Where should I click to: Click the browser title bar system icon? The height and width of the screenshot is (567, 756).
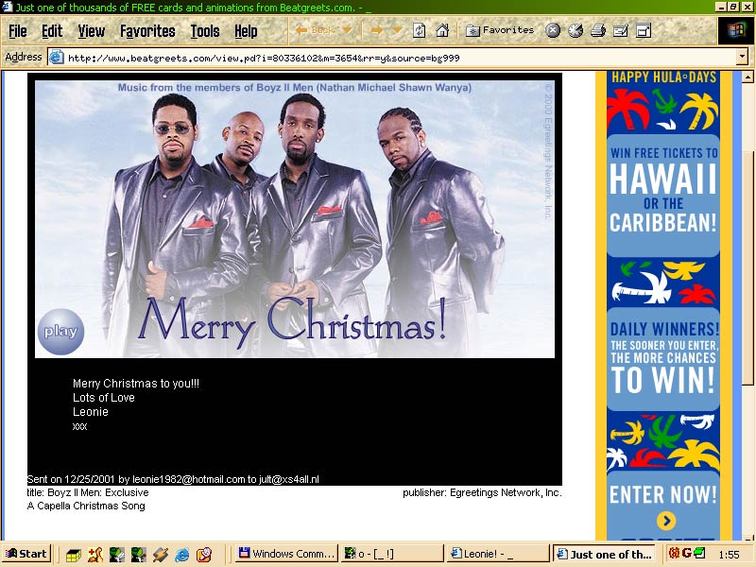point(7,7)
